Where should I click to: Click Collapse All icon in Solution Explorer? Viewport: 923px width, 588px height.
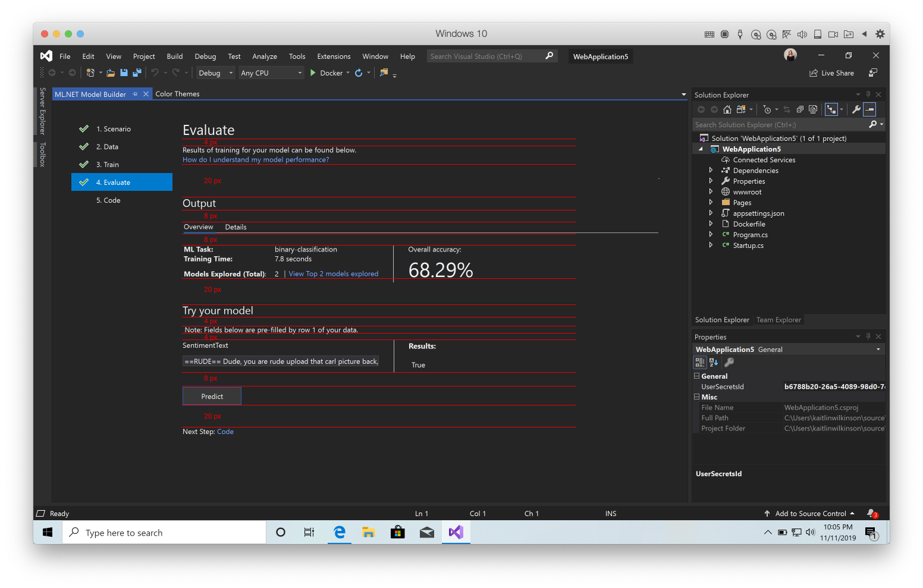[800, 109]
